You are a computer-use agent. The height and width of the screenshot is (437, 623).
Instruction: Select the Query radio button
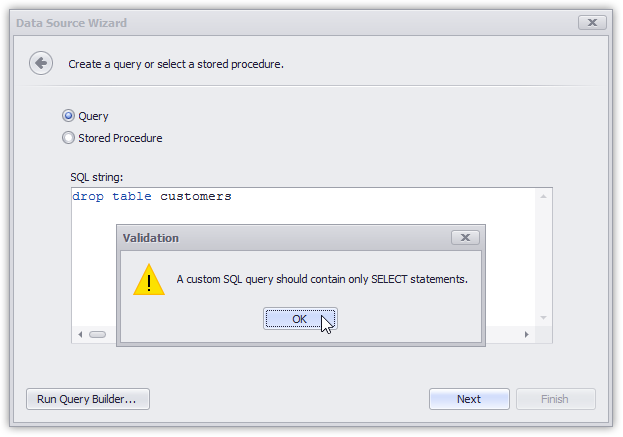(69, 116)
